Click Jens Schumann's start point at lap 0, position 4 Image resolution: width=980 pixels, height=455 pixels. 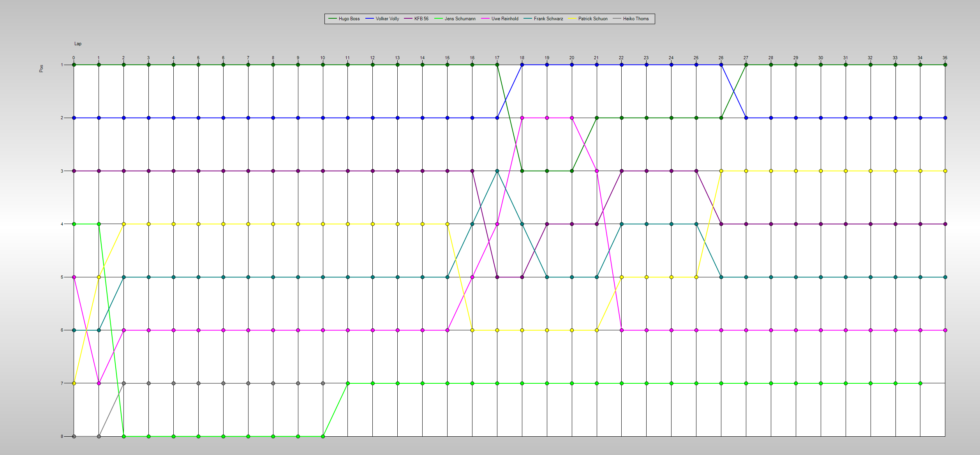(x=74, y=224)
